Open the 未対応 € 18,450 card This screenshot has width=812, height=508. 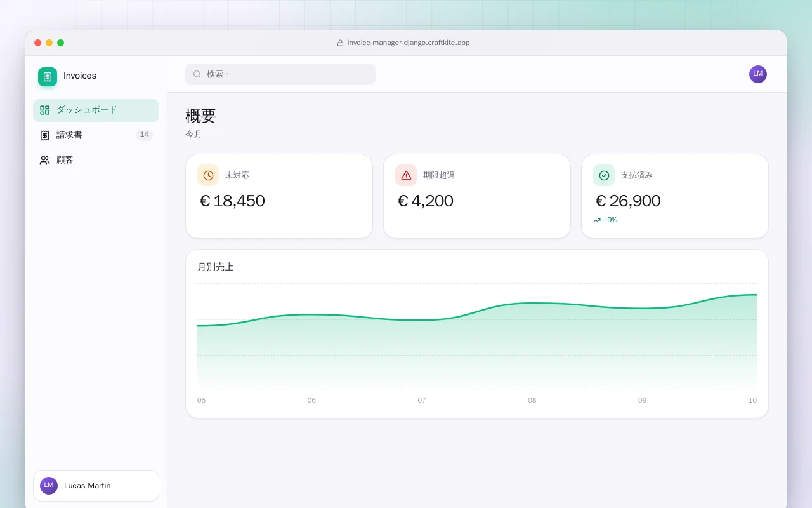279,196
